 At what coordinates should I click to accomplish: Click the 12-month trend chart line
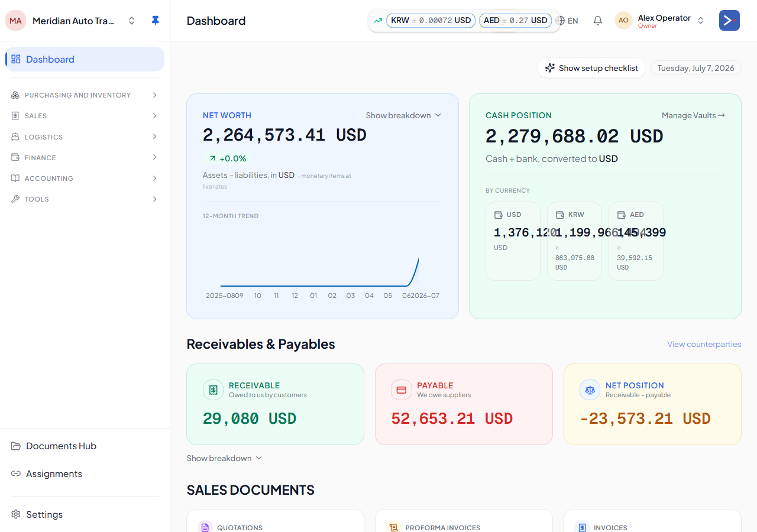[x=320, y=273]
